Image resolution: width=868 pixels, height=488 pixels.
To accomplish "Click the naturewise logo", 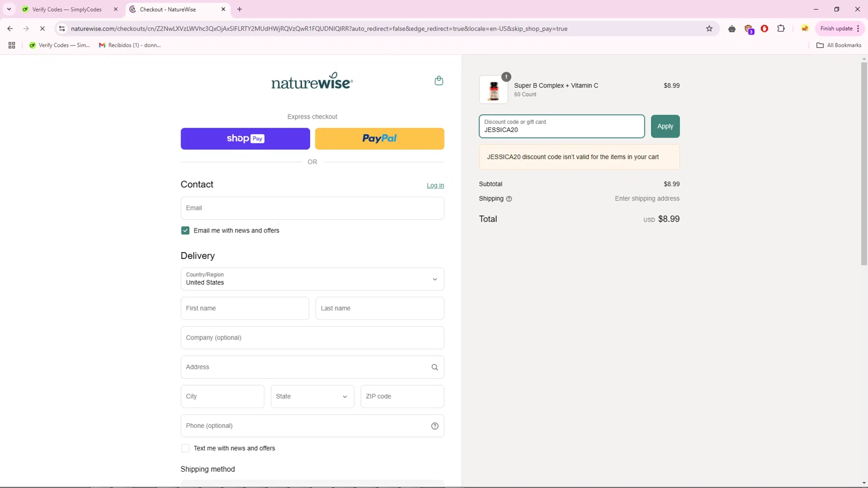I will point(312,81).
